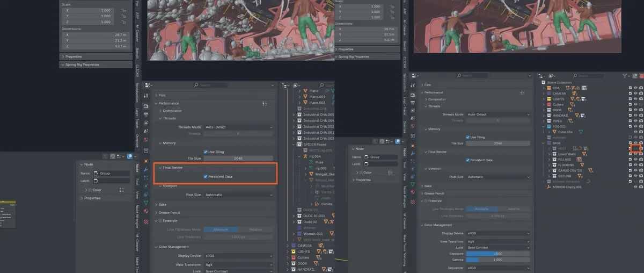
Task: Toggle render camera icon for PIPES collection
Action: click(641, 121)
